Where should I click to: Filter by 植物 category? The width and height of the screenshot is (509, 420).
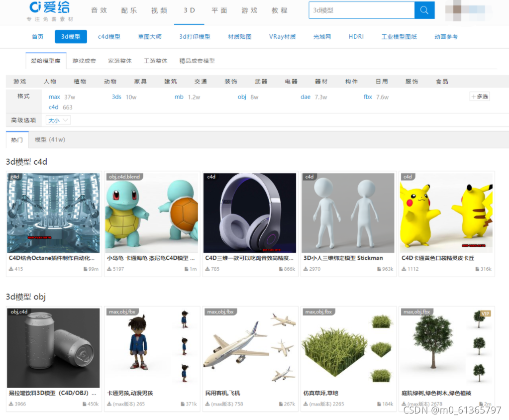80,82
